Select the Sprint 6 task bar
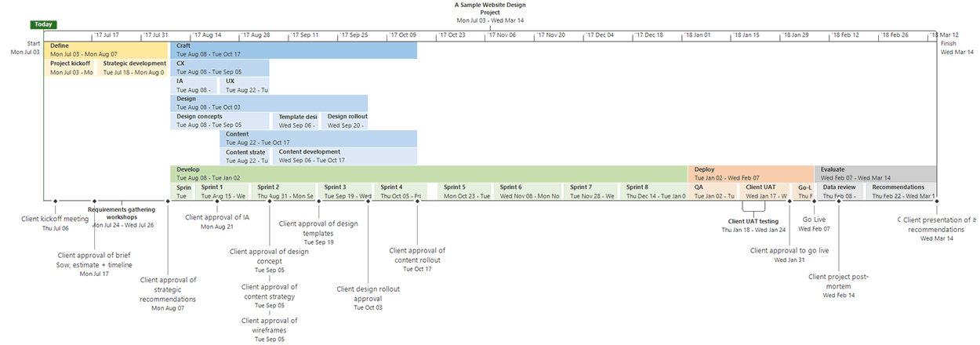Screen dimensions: 980x345 point(527,191)
